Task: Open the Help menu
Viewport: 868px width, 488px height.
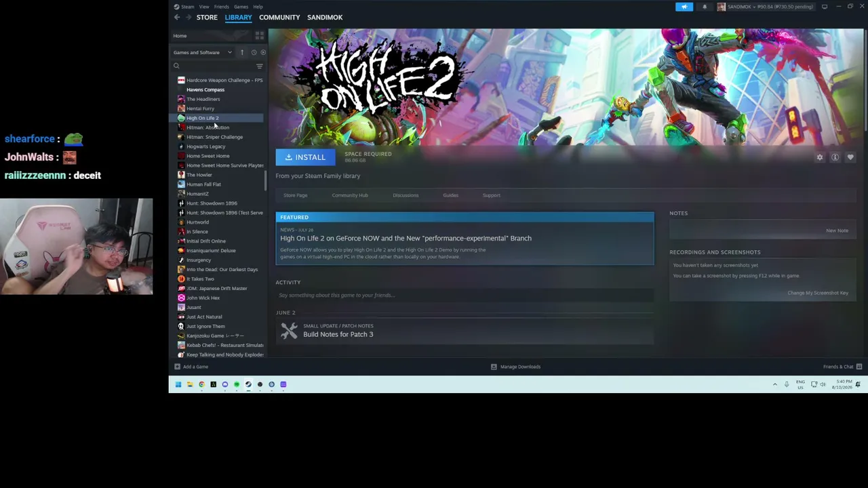Action: [258, 7]
